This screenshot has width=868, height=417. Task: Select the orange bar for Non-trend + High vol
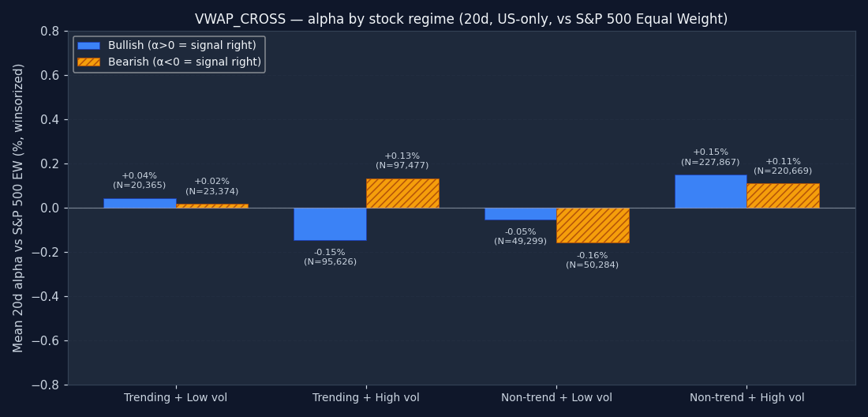pos(783,196)
